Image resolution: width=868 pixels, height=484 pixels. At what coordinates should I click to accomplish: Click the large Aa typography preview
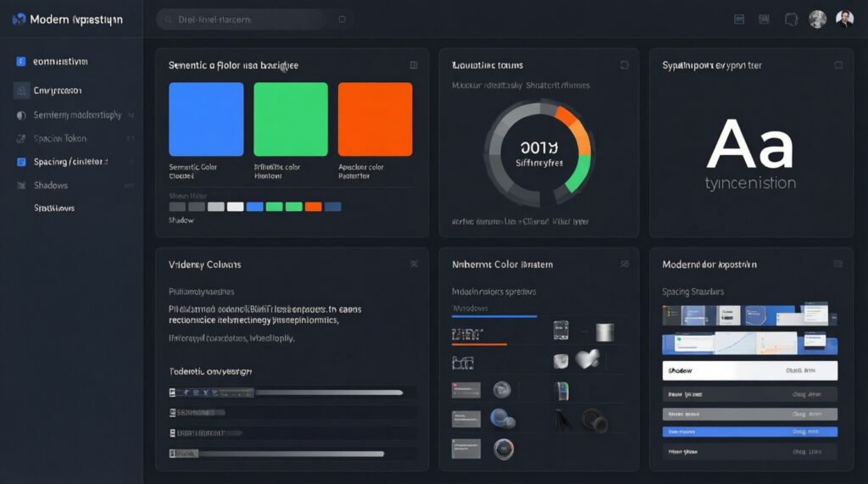click(x=750, y=144)
